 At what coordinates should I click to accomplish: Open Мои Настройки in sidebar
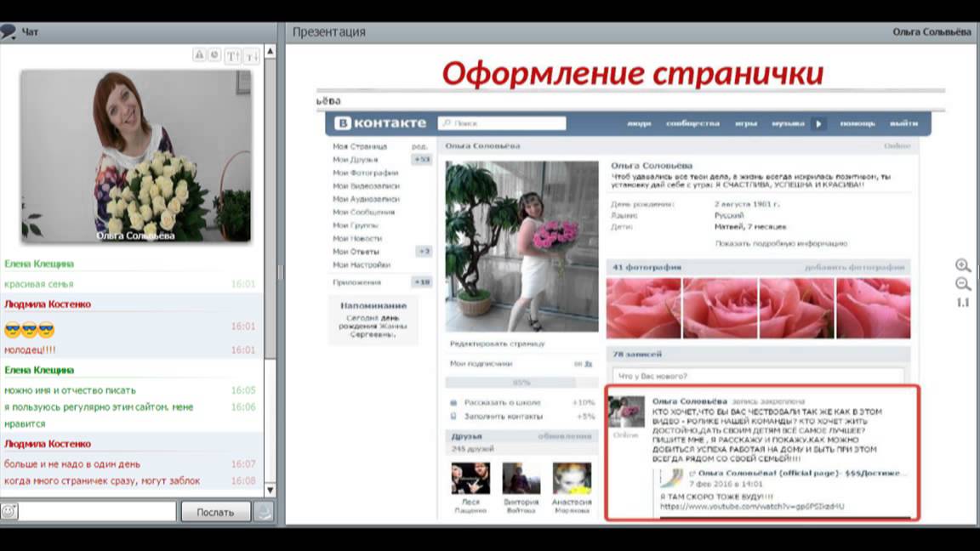click(362, 264)
